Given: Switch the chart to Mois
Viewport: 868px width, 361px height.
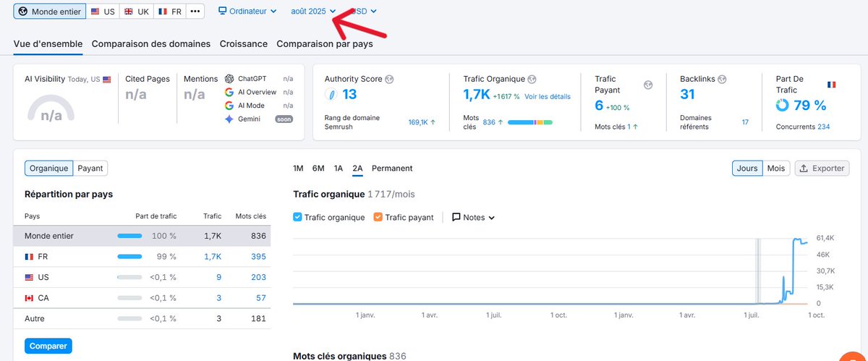Looking at the screenshot, I should [776, 168].
